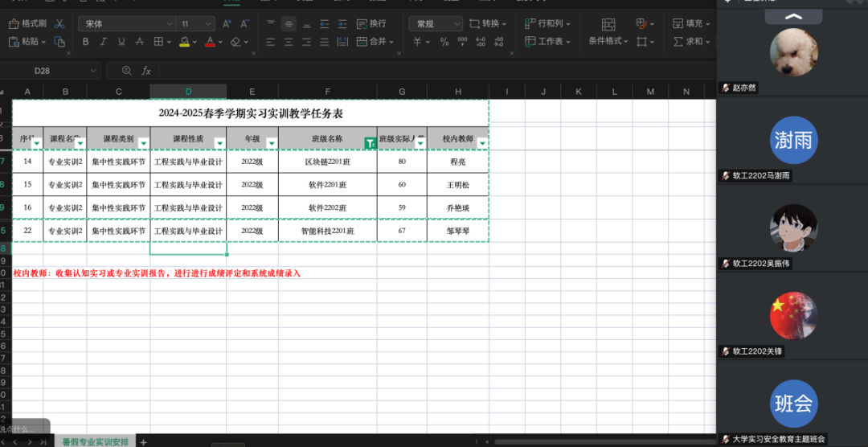Toggle right horizontal alignment
868x447 pixels.
tap(306, 42)
